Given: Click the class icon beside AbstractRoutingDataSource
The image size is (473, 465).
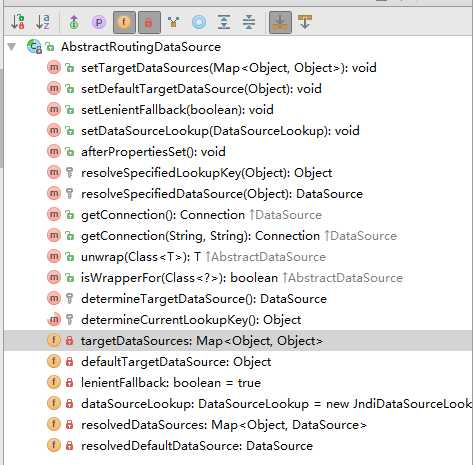Looking at the screenshot, I should tap(34, 47).
